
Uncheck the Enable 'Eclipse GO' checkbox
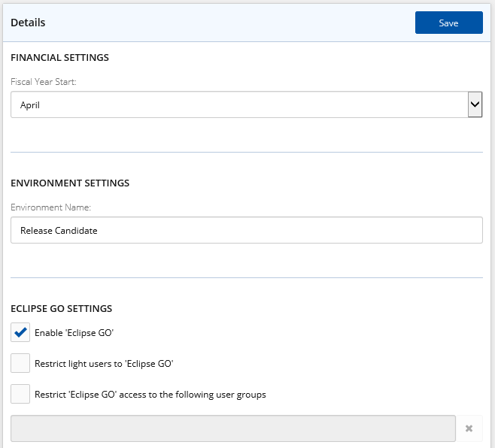tap(20, 332)
